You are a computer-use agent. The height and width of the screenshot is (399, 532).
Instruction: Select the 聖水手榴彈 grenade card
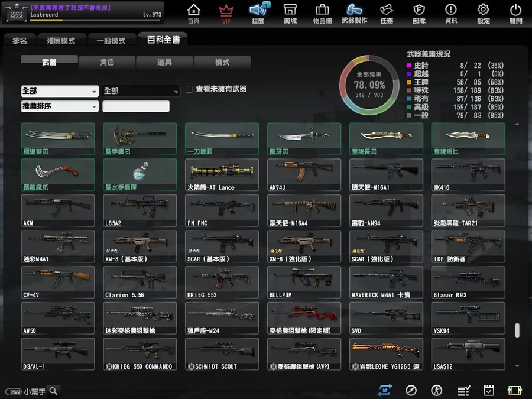(140, 175)
